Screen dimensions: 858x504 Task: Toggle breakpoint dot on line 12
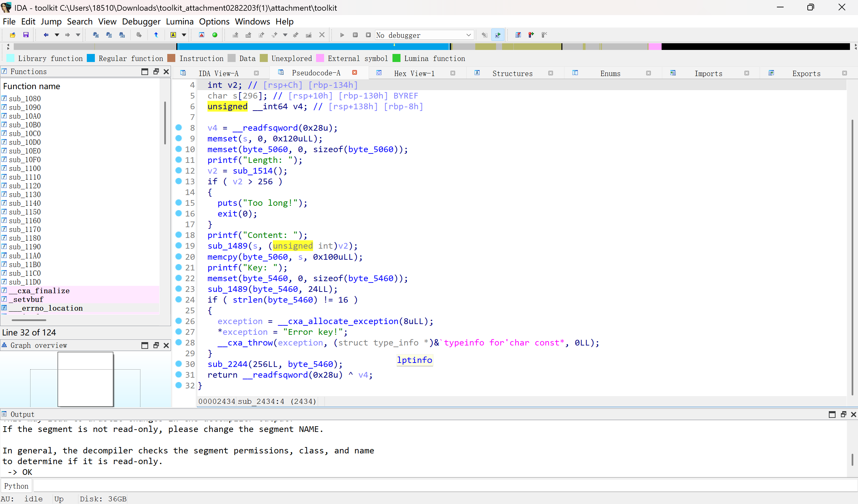(x=178, y=170)
